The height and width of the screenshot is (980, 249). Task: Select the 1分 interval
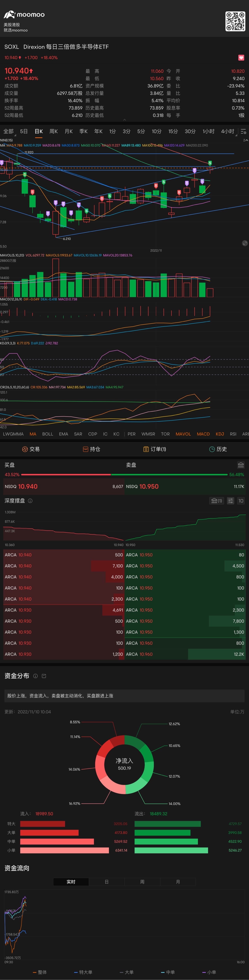click(x=112, y=131)
